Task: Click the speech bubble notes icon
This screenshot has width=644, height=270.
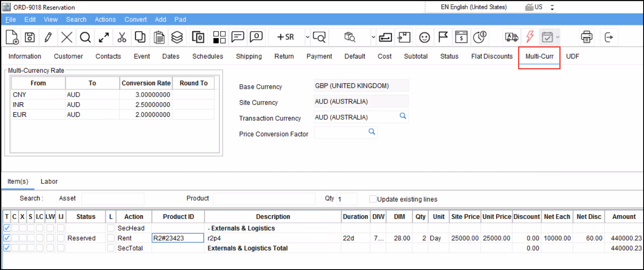Action: pyautogui.click(x=238, y=37)
